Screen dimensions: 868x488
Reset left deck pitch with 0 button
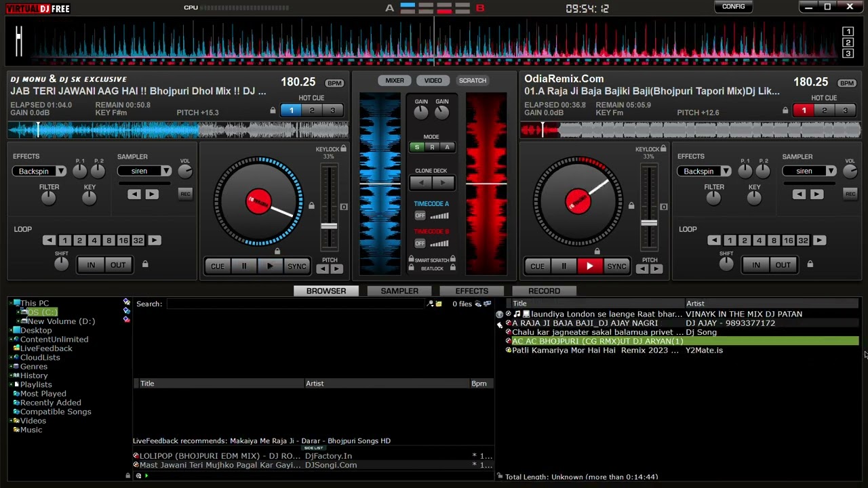344,207
